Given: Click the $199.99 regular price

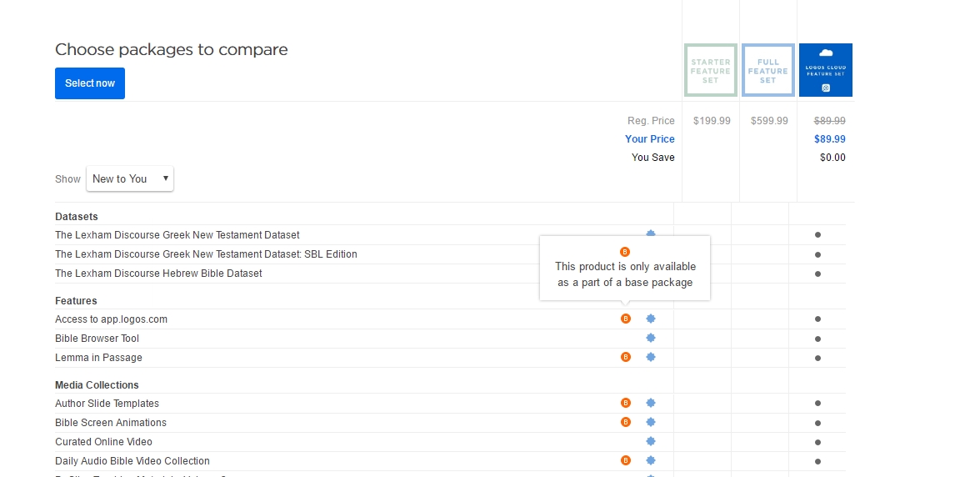Looking at the screenshot, I should 712,121.
